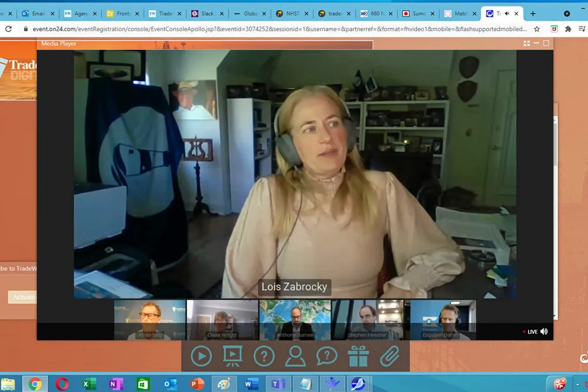This screenshot has height=392, width=588.
Task: Open the Help question mark widget
Action: pyautogui.click(x=264, y=356)
